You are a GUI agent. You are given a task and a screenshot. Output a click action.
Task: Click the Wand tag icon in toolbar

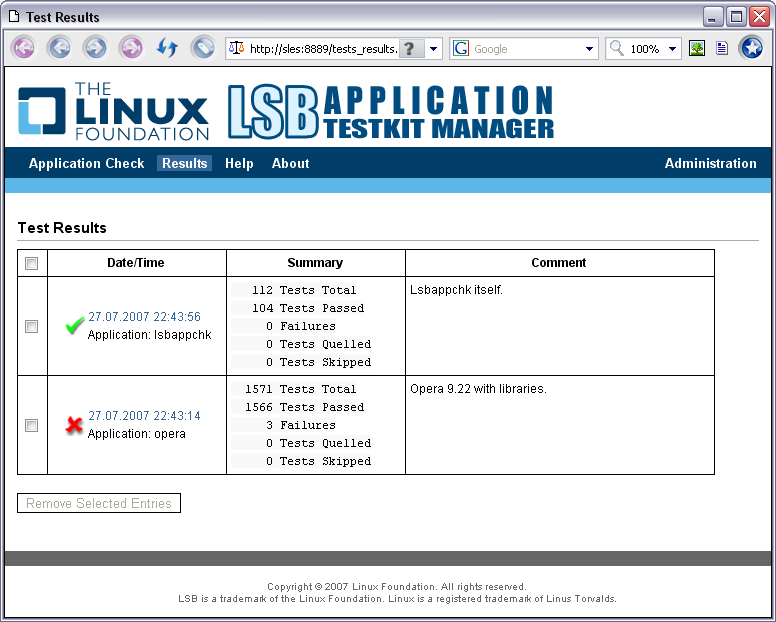click(x=203, y=48)
